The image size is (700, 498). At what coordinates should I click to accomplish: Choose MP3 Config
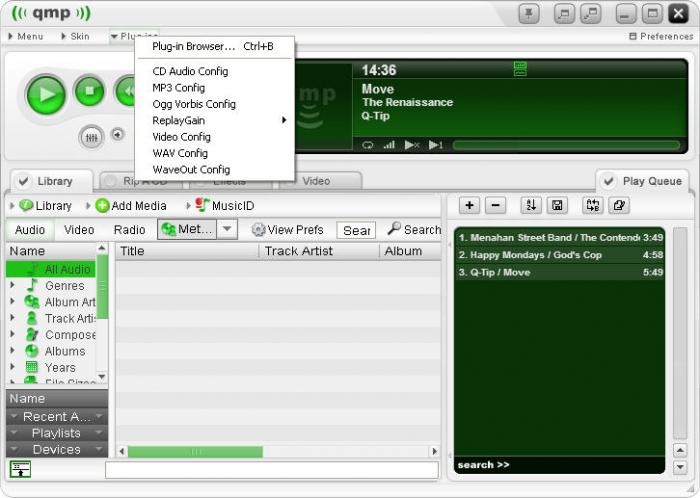[214, 88]
